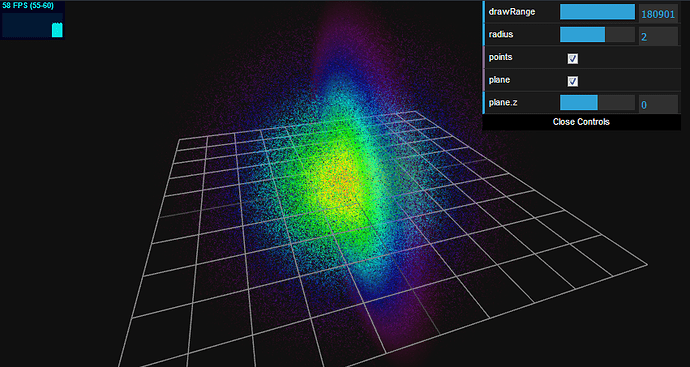Click Close Controls button
This screenshot has width=690, height=367.
(x=581, y=122)
